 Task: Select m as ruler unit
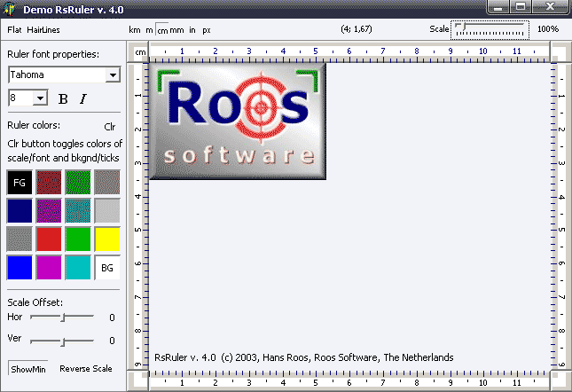[x=149, y=30]
